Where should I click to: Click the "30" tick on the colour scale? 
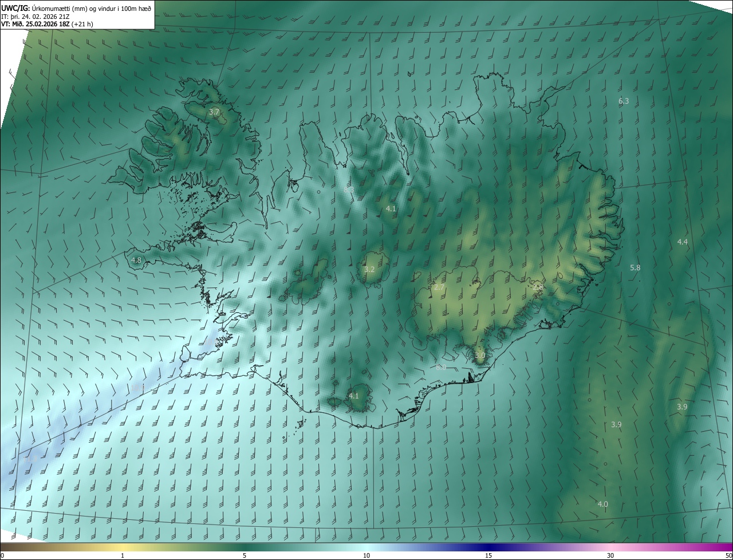[x=610, y=555]
